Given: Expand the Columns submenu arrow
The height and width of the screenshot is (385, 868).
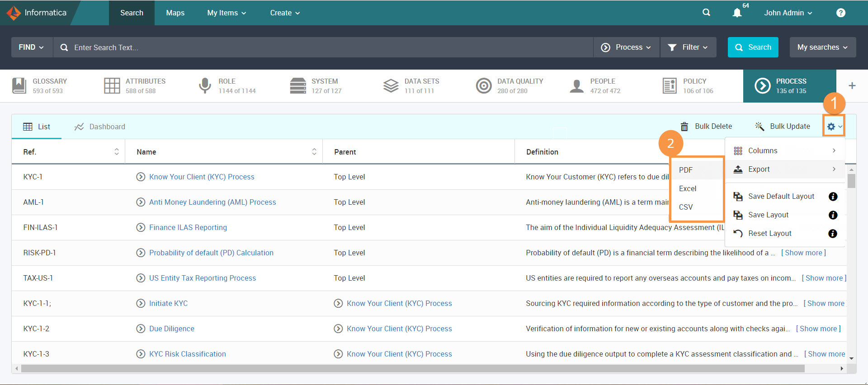Looking at the screenshot, I should pos(834,150).
